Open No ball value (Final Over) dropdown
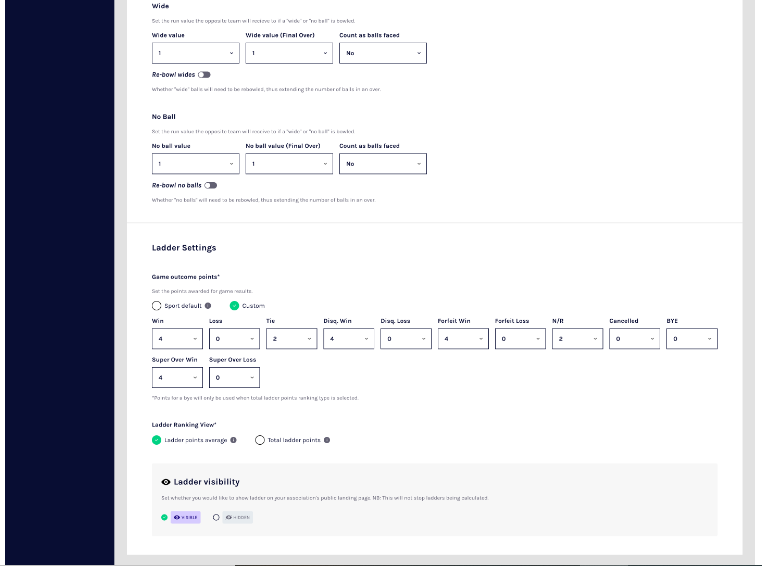The height and width of the screenshot is (566, 762). (289, 164)
